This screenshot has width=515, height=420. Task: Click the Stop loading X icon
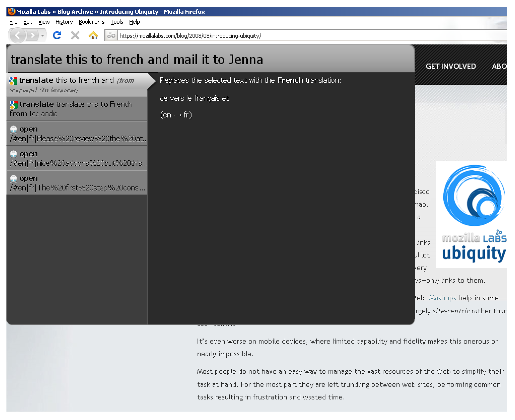(x=75, y=36)
